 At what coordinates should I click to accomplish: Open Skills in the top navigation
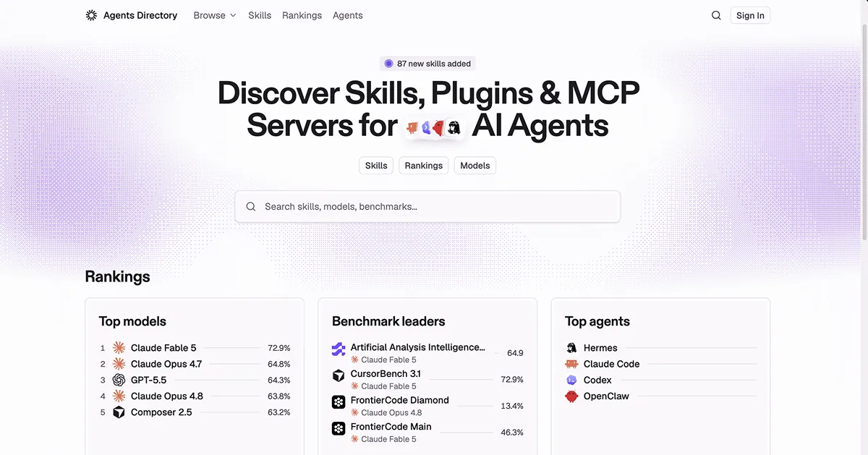coord(260,15)
